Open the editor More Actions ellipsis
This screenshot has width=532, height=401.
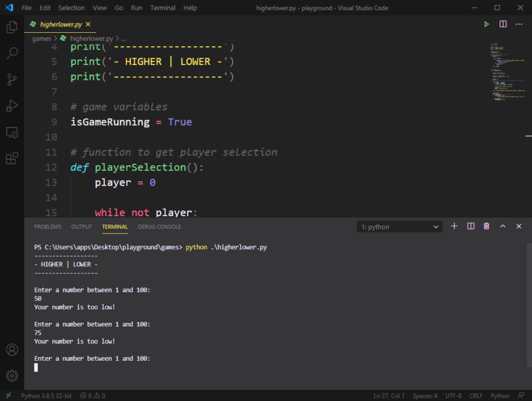click(518, 24)
